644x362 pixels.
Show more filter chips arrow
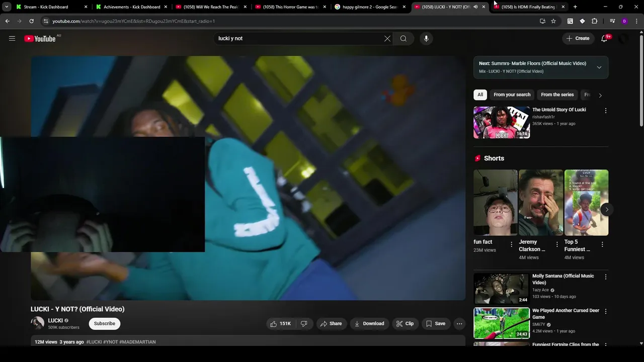click(x=600, y=95)
